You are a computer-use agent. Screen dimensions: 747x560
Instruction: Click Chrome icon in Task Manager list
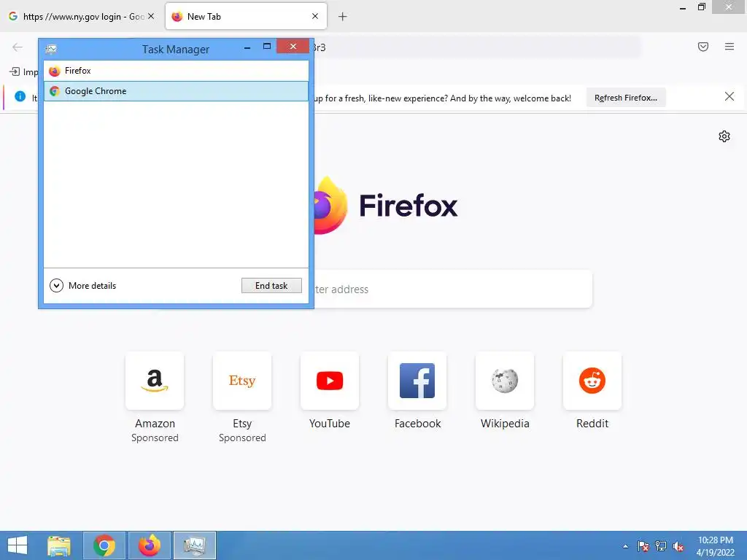55,91
